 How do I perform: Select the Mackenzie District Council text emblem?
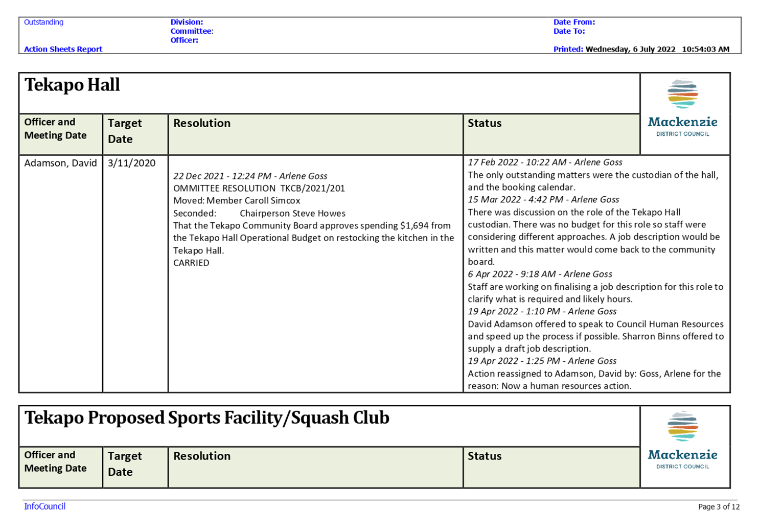coord(683,128)
